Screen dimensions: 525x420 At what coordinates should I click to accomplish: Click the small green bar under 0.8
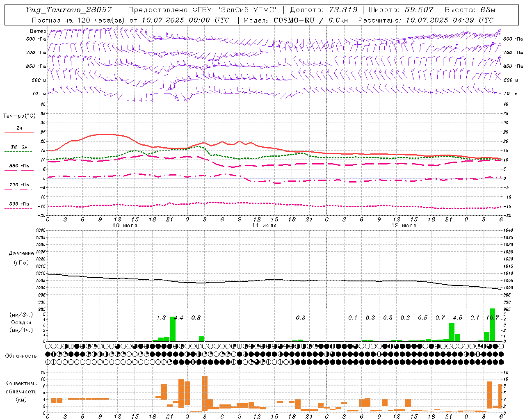coord(202,339)
